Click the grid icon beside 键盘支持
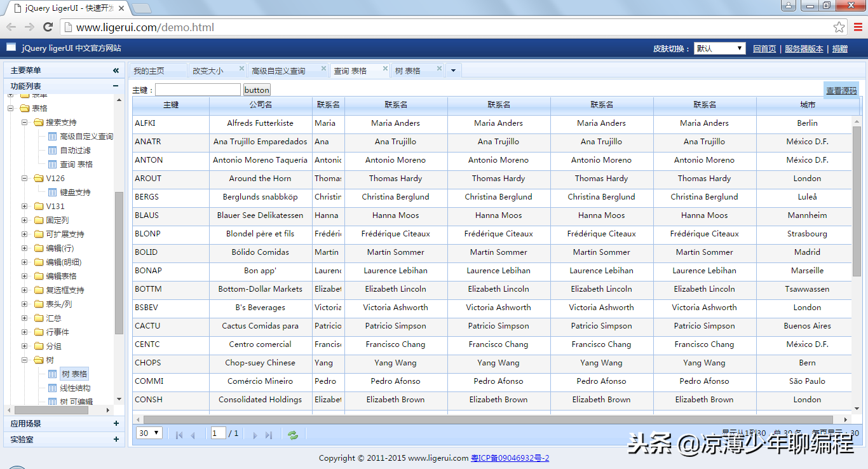 pyautogui.click(x=53, y=193)
